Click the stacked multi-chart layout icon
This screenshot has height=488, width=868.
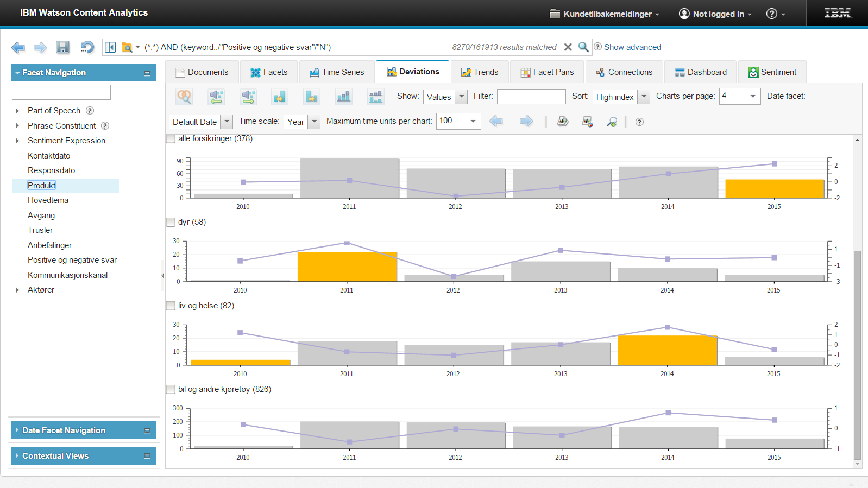tap(375, 97)
